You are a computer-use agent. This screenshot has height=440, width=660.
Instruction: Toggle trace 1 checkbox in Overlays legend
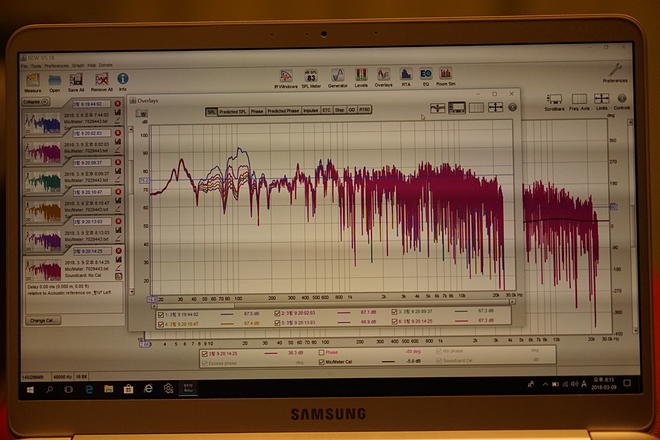click(160, 315)
